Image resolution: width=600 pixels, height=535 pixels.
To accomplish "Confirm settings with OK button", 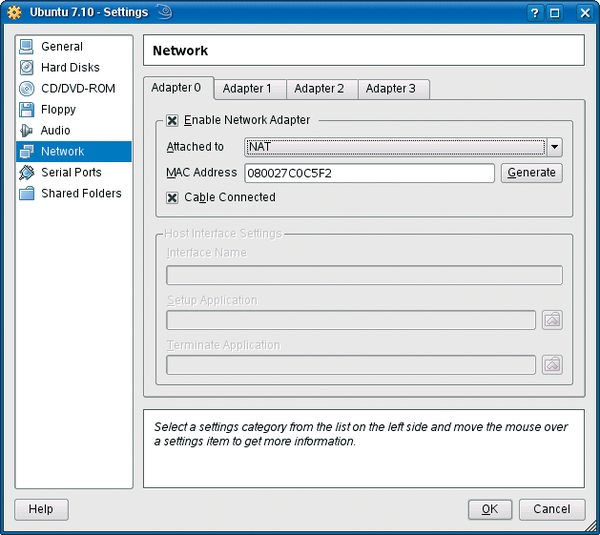I will 490,509.
